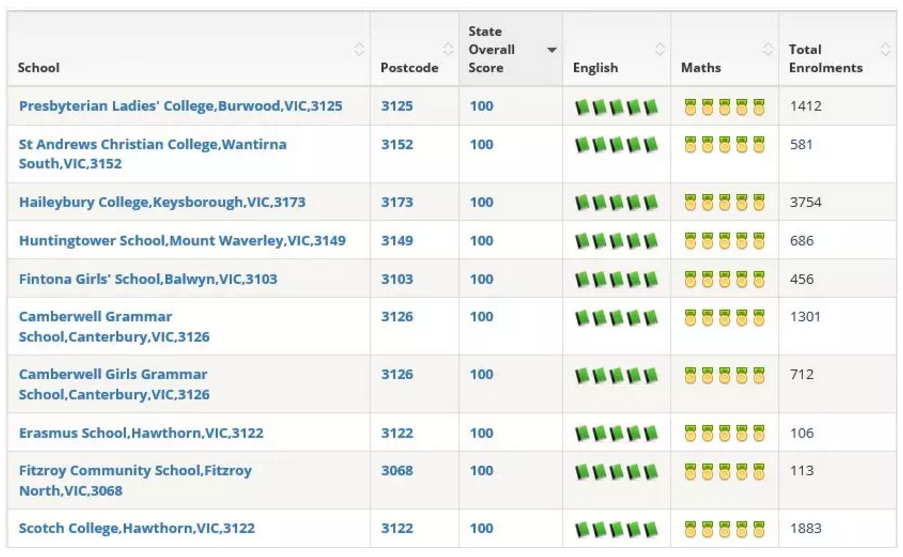The image size is (903, 557).
Task: Click Maths medal rating for Camberwell Girls Grammar
Action: [724, 376]
